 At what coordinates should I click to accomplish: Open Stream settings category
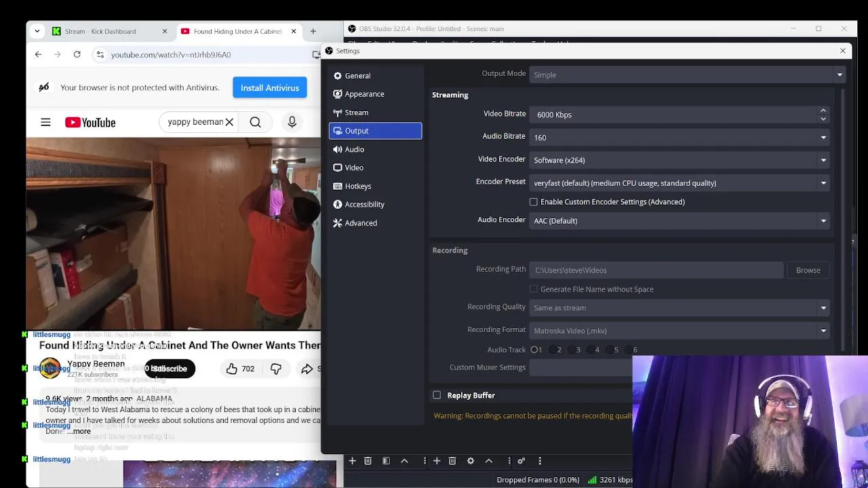click(375, 113)
